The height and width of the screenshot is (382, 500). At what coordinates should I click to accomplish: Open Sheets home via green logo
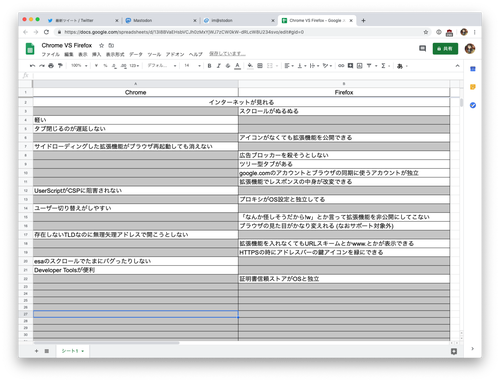pos(30,49)
